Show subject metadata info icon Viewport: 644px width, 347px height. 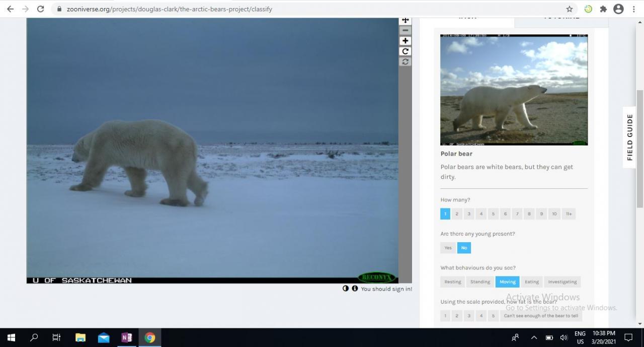point(355,289)
